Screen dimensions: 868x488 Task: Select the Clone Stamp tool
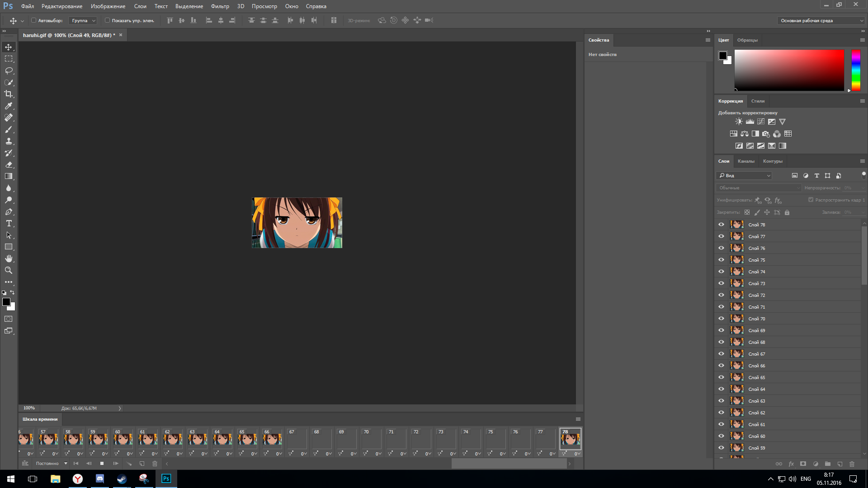(x=9, y=141)
